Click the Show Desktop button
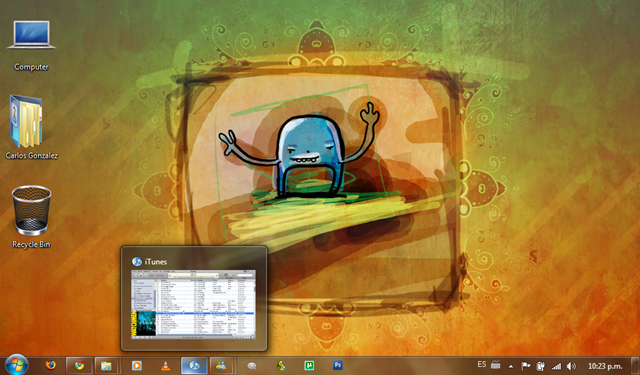Image resolution: width=640 pixels, height=375 pixels. coord(635,366)
